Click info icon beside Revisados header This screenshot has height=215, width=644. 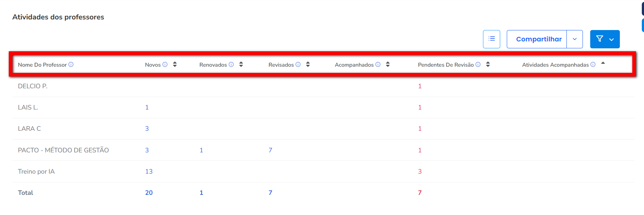(298, 64)
